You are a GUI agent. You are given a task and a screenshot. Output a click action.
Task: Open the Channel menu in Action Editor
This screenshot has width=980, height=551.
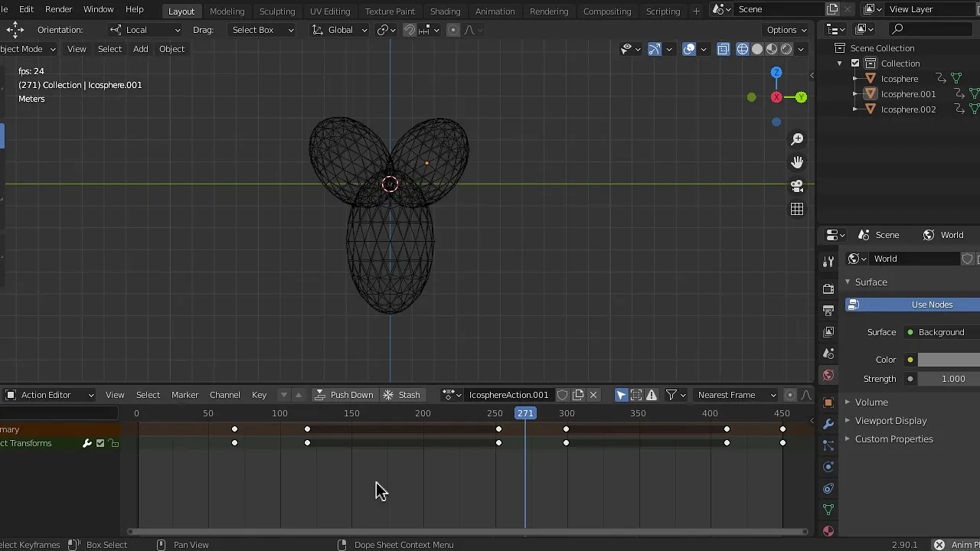point(224,395)
